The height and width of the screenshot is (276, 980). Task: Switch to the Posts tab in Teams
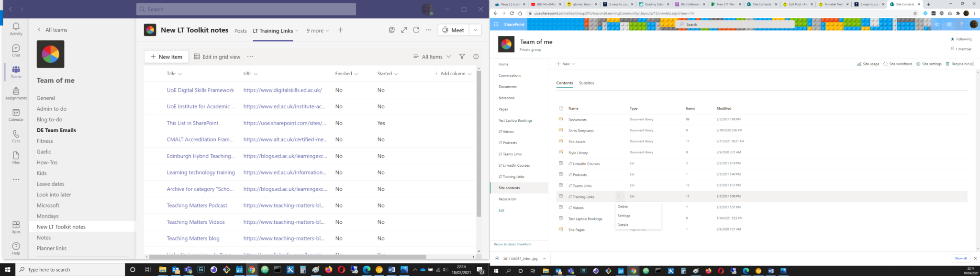241,31
